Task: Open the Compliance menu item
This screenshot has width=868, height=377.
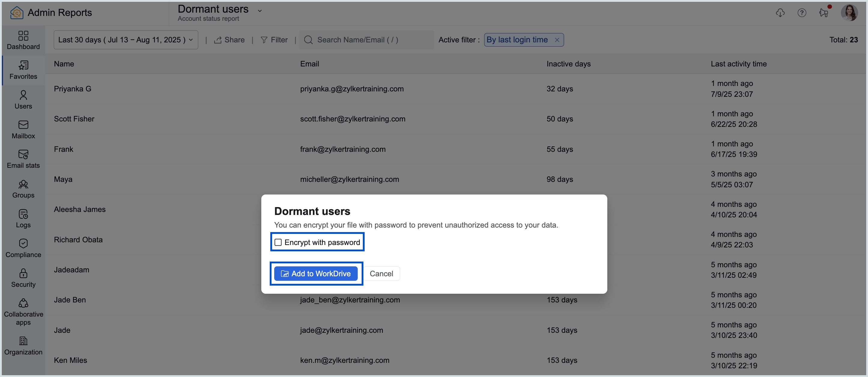Action: tap(23, 248)
